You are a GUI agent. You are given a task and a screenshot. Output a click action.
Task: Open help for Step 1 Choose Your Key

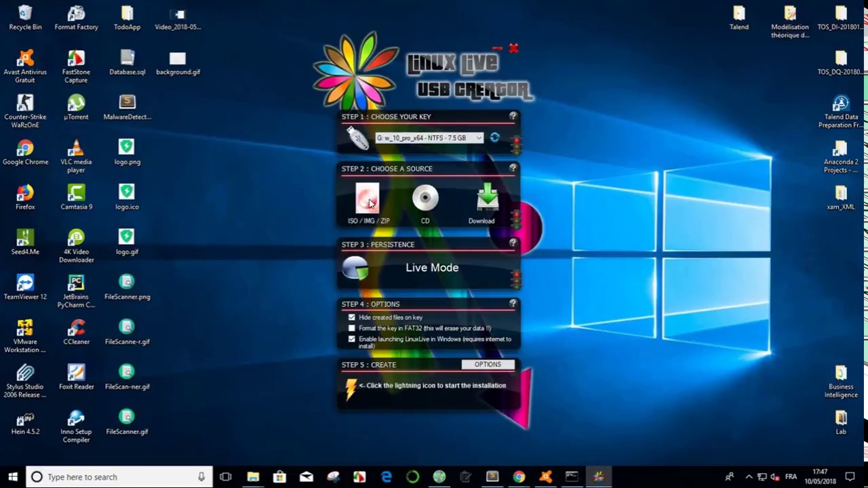513,116
